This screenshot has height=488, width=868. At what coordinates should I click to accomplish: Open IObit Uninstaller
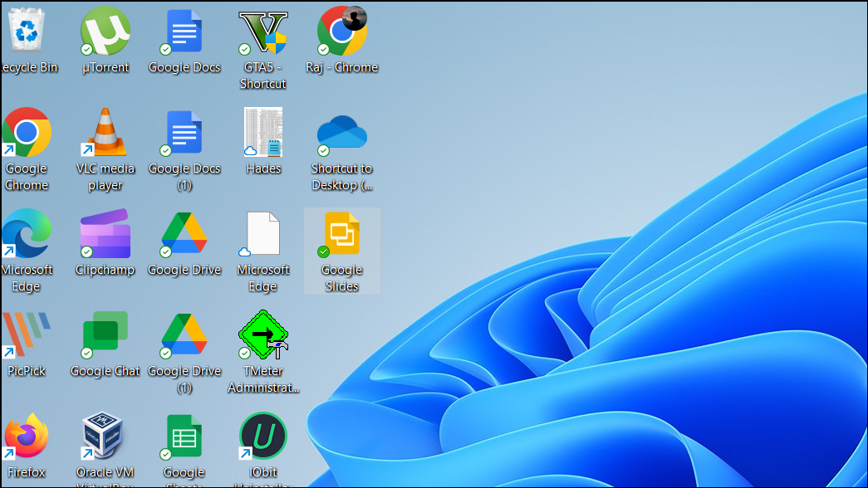[x=263, y=436]
